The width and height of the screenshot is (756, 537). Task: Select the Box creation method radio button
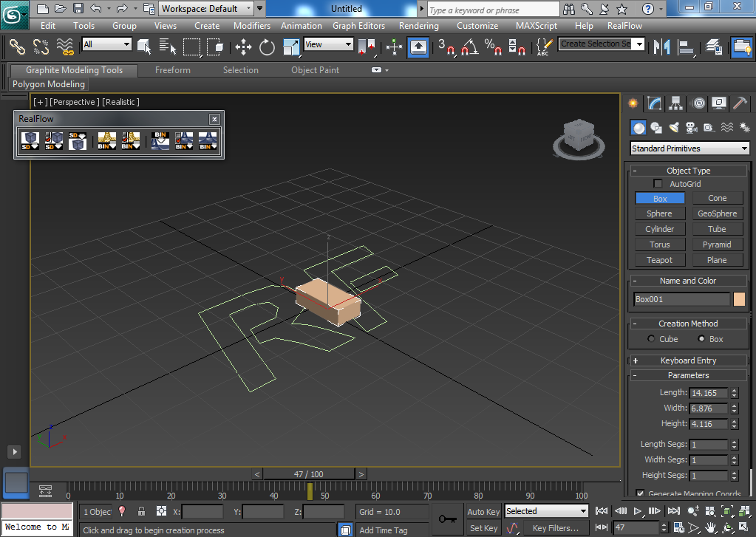pos(701,339)
